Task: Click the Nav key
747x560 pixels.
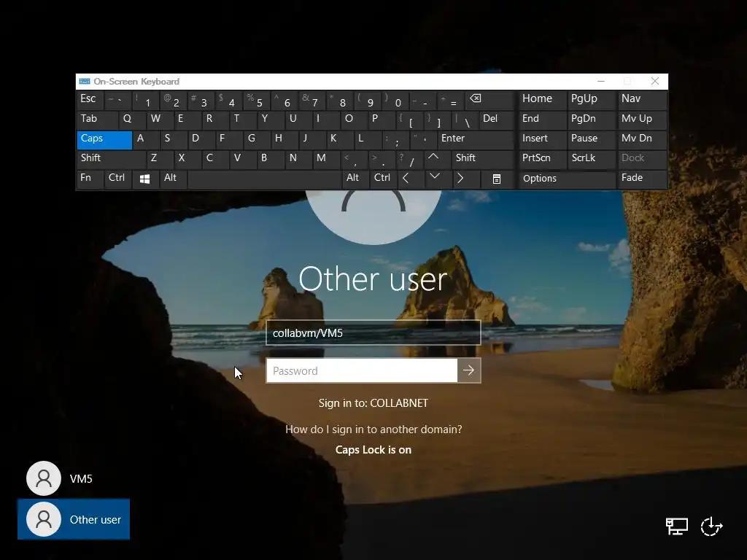Action: pyautogui.click(x=642, y=100)
